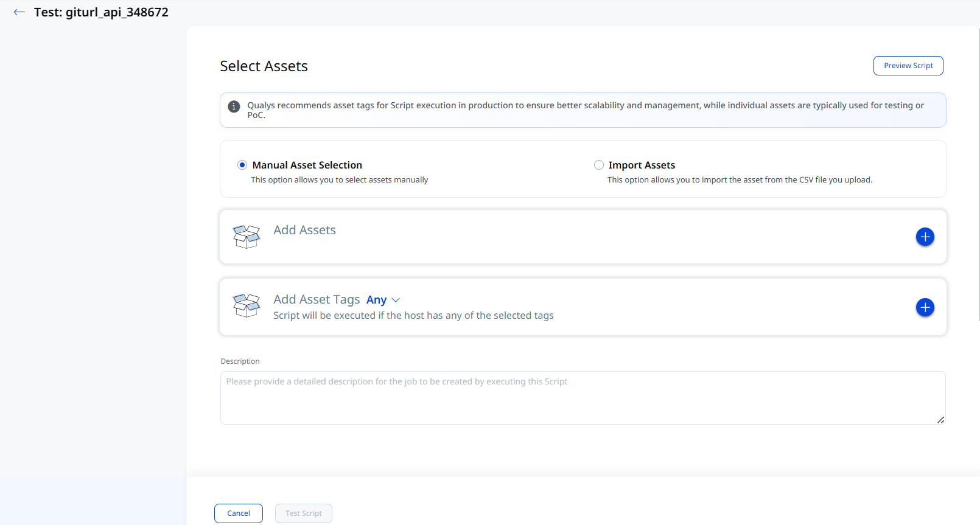Choose Import Assets via its CSV upload description
Screen dimensions: 980x525
(x=740, y=179)
